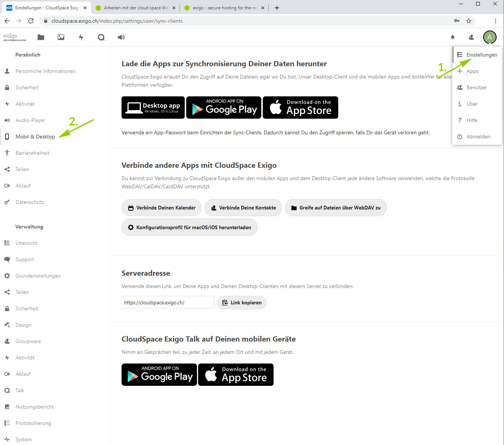Open Design settings in sidebar

[55, 325]
